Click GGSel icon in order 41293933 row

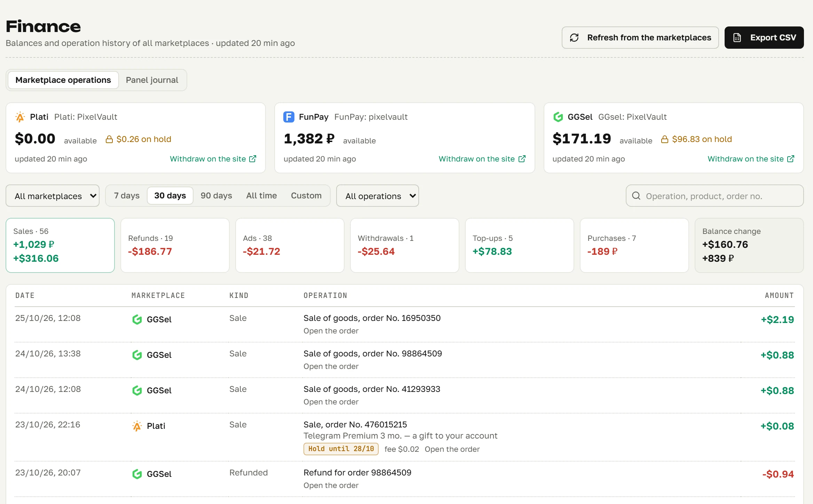point(137,390)
